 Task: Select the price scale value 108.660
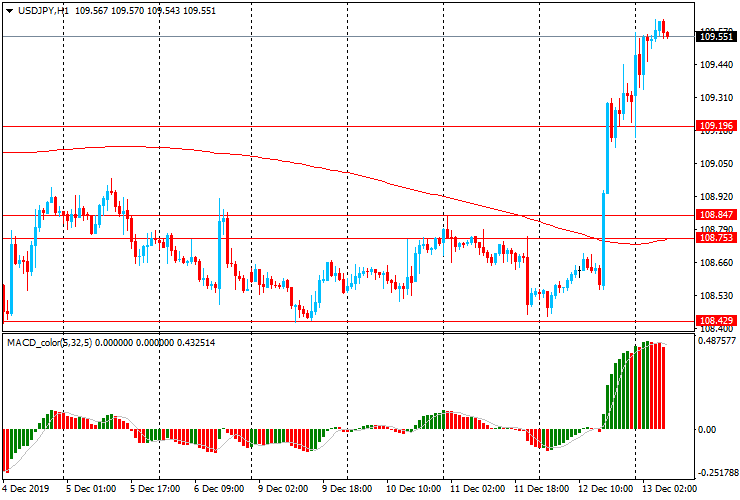point(716,263)
